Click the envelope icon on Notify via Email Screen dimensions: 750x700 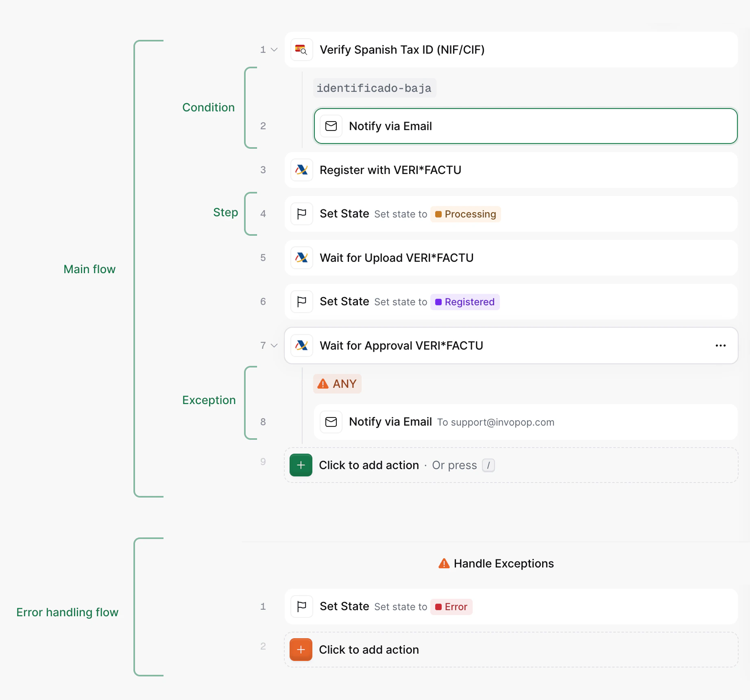pos(331,126)
